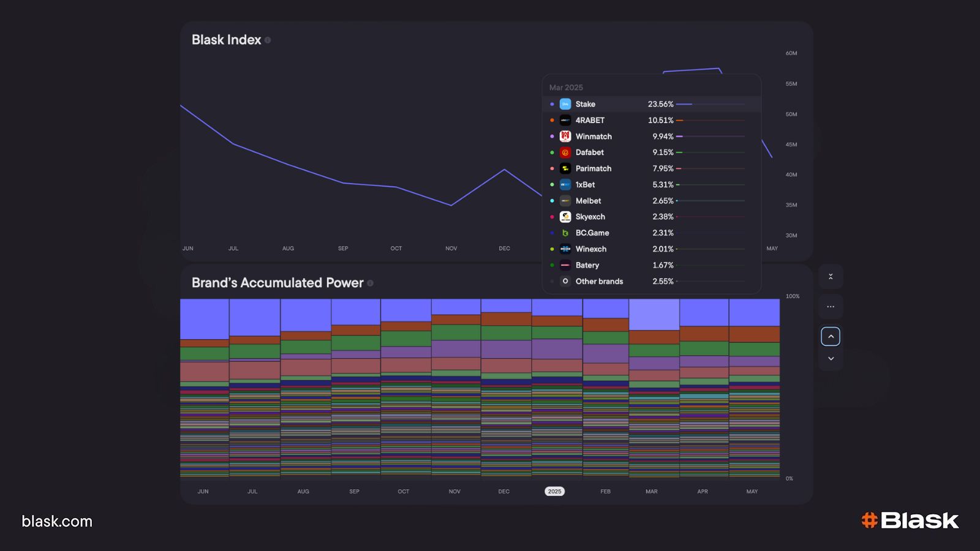Click the Dafabet brand logo icon
The width and height of the screenshot is (980, 551).
pos(565,152)
